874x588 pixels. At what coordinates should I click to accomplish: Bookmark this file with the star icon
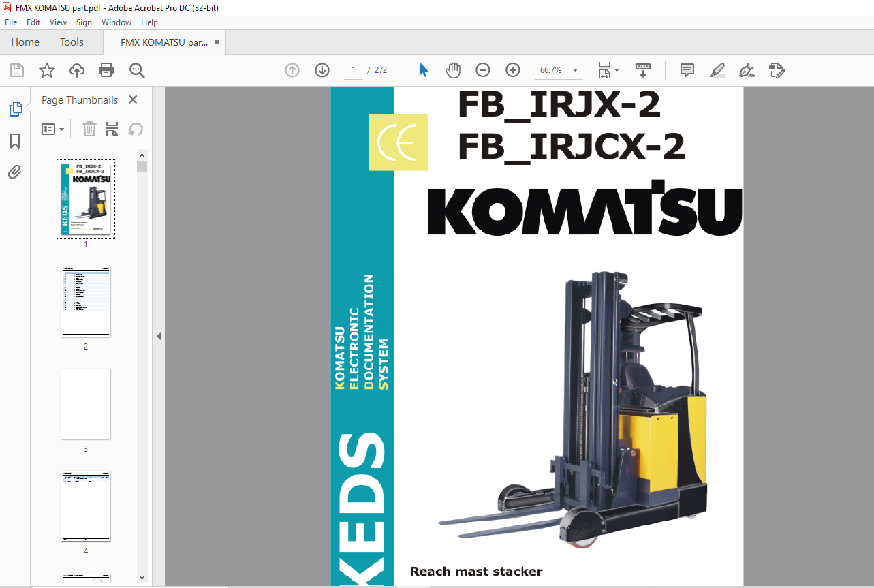pyautogui.click(x=47, y=70)
